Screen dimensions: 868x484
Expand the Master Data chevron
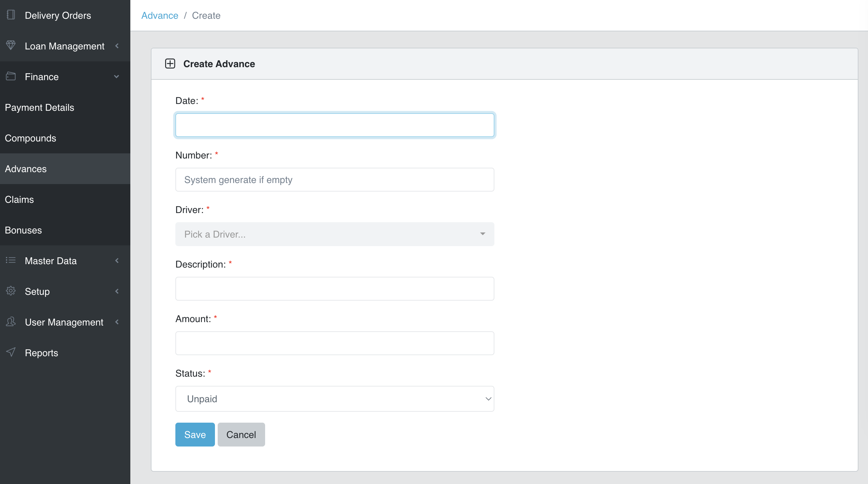pyautogui.click(x=117, y=261)
